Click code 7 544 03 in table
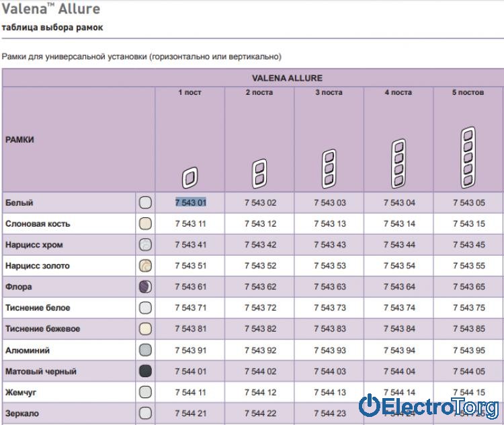The width and height of the screenshot is (504, 425). click(x=329, y=371)
